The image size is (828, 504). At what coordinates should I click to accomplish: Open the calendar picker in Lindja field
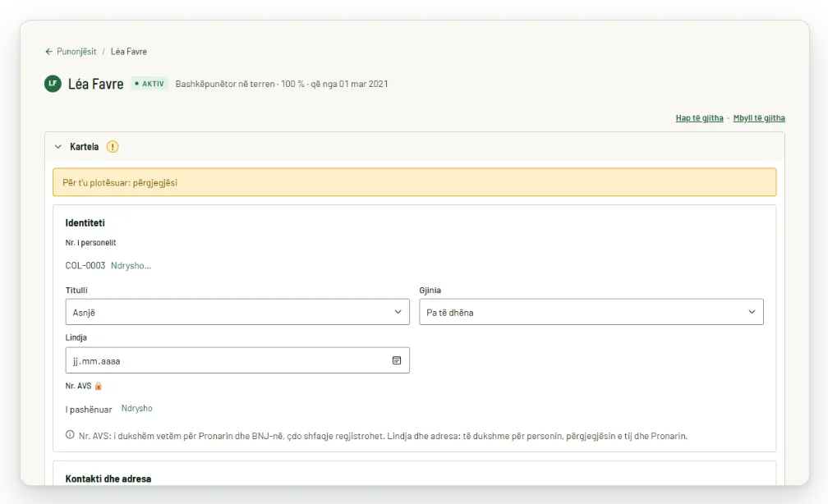397,360
